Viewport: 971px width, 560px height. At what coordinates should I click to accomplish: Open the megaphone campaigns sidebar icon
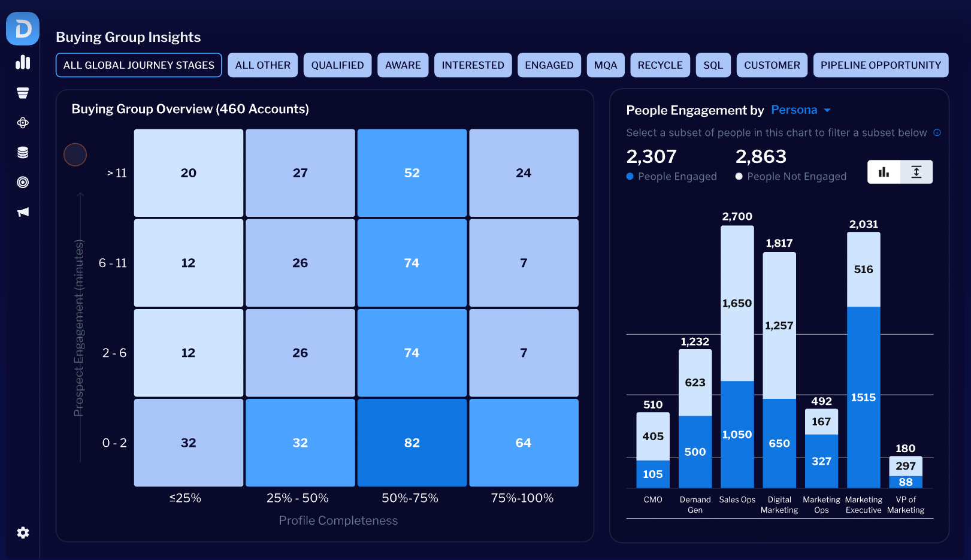(x=23, y=212)
